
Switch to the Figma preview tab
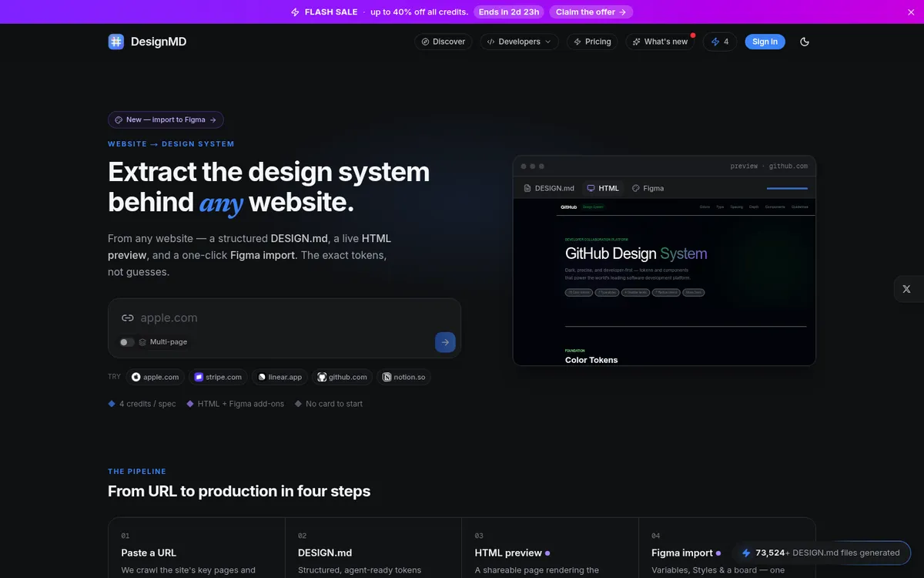coord(648,188)
